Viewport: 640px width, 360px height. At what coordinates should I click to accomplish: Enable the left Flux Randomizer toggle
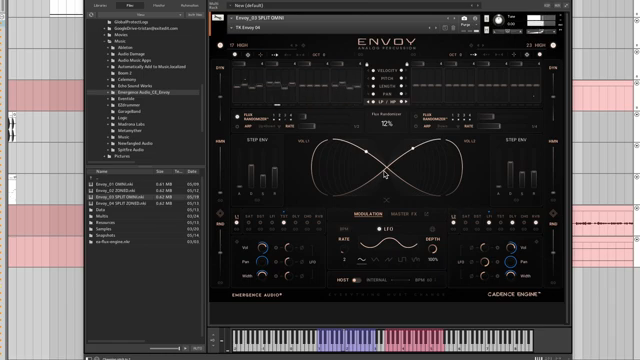click(237, 117)
